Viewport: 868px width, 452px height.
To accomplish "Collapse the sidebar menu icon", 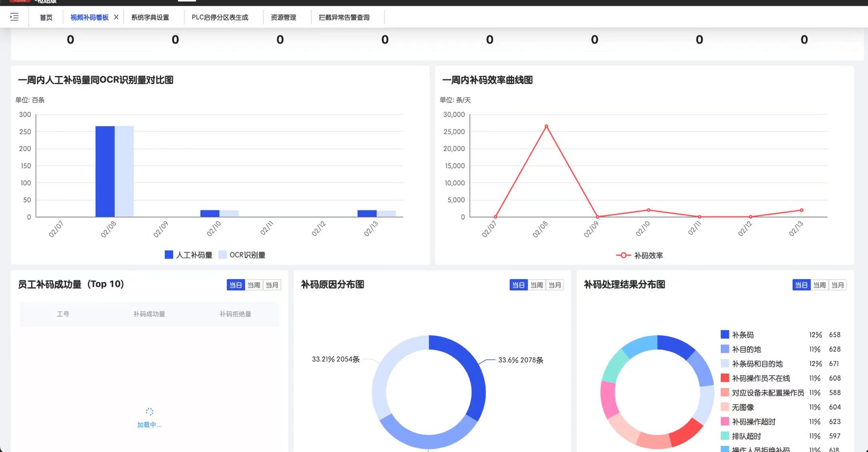I will 14,17.
